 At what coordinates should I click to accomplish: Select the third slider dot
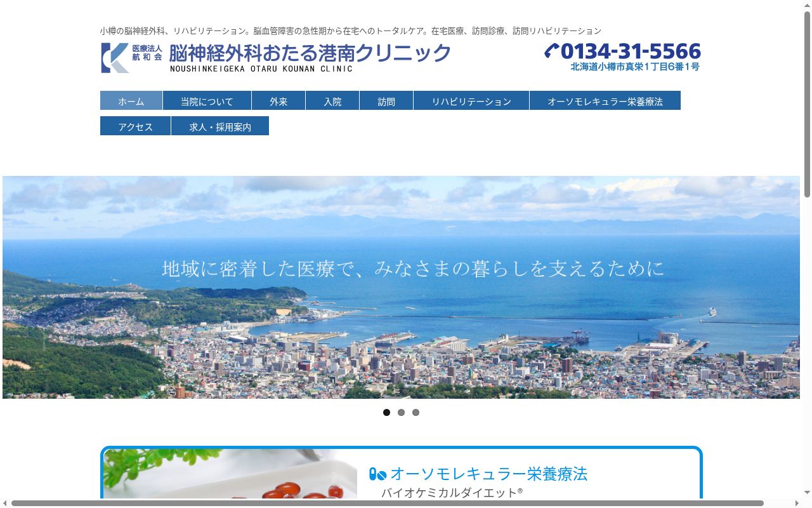[x=416, y=412]
